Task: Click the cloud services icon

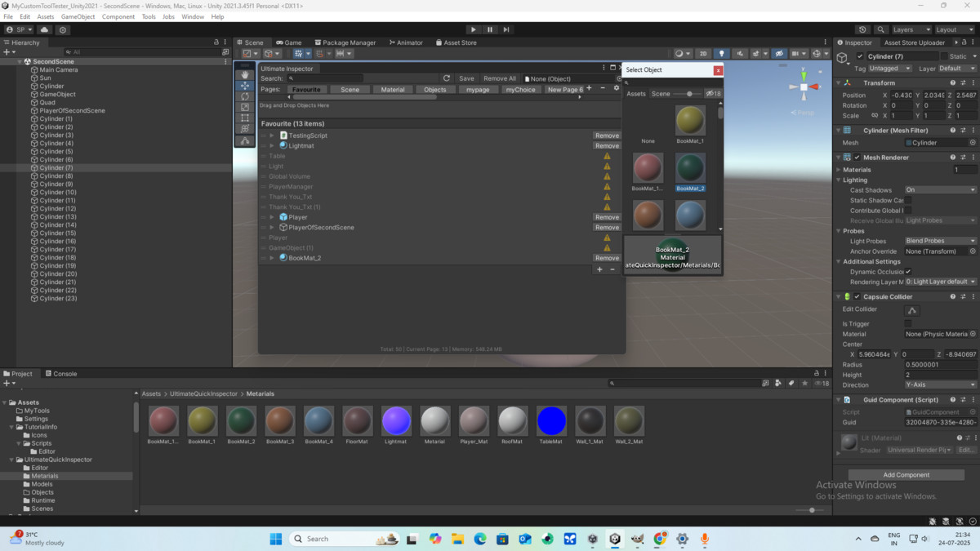Action: tap(45, 29)
